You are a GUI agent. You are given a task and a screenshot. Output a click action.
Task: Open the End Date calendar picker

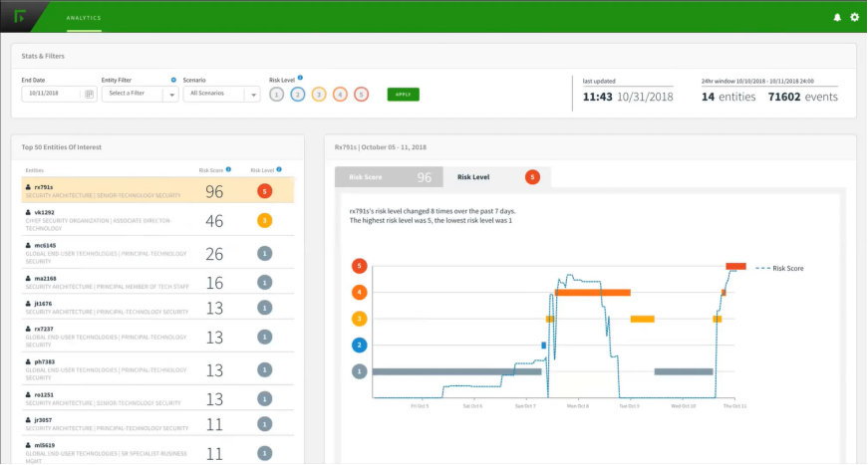[89, 94]
